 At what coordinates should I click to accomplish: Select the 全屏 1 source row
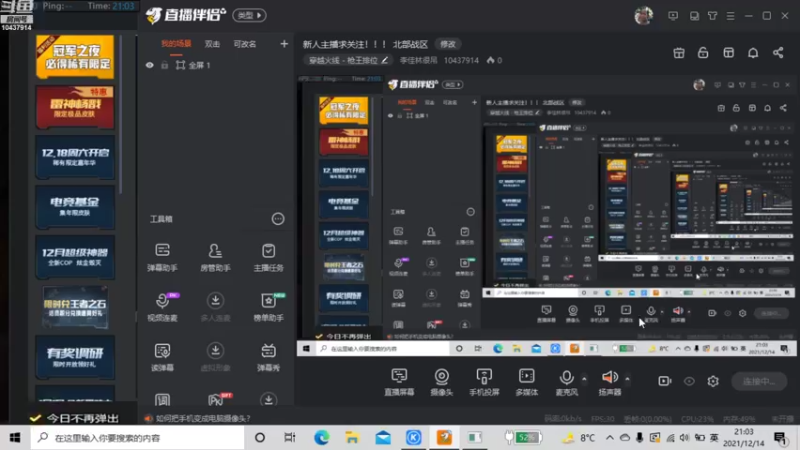point(216,65)
